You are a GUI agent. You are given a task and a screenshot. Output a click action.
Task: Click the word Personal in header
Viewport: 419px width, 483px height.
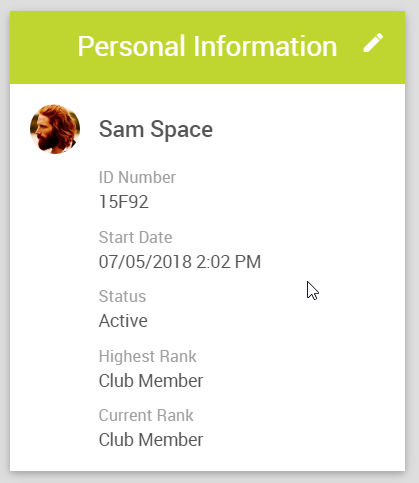pos(131,46)
